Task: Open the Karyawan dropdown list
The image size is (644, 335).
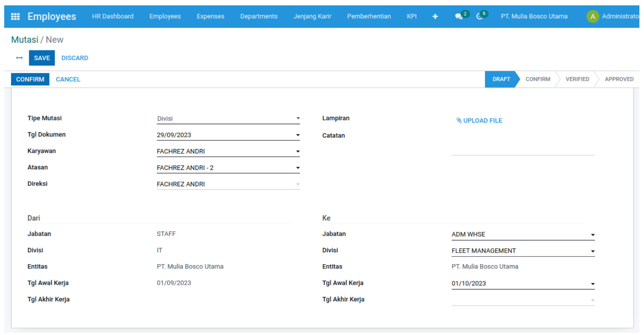Action: coord(298,151)
